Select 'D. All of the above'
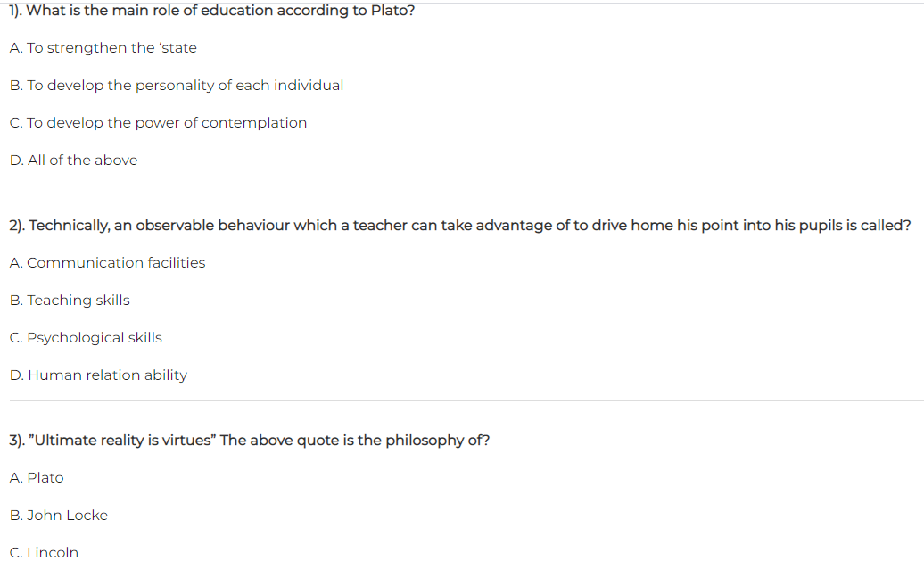This screenshot has height=561, width=924. coord(73,161)
